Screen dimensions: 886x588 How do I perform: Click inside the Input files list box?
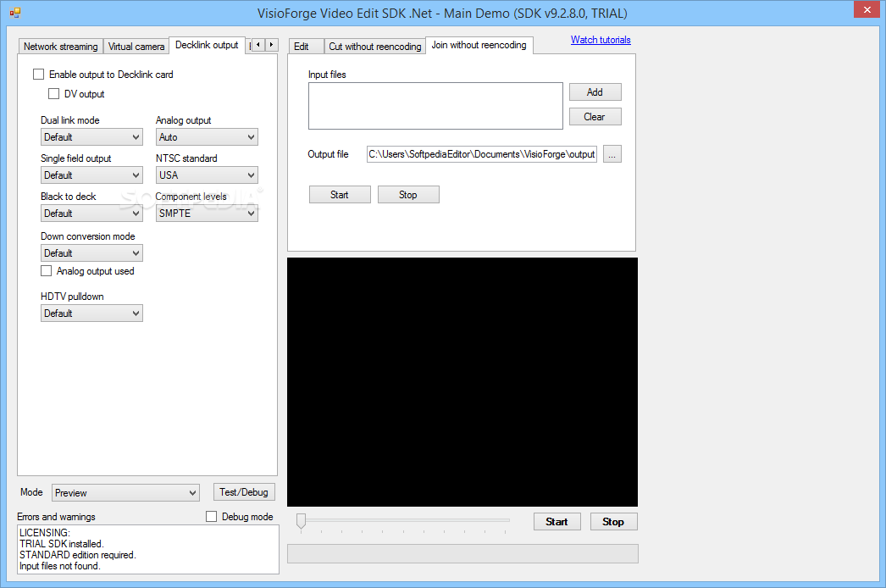coord(435,106)
